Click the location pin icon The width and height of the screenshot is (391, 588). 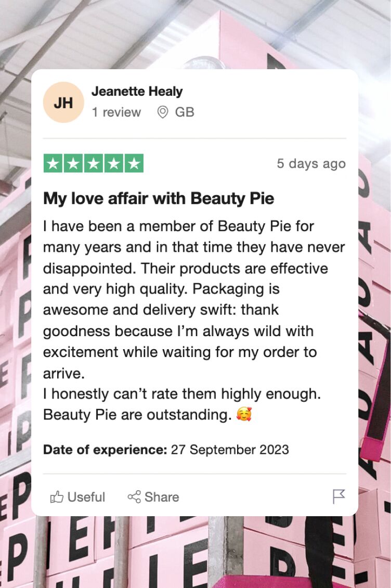[x=163, y=112]
